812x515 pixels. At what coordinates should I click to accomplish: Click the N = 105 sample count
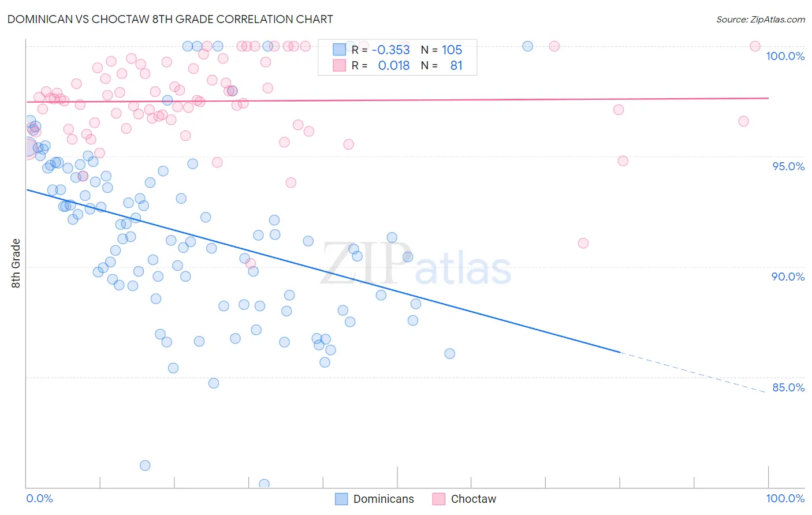pyautogui.click(x=441, y=50)
